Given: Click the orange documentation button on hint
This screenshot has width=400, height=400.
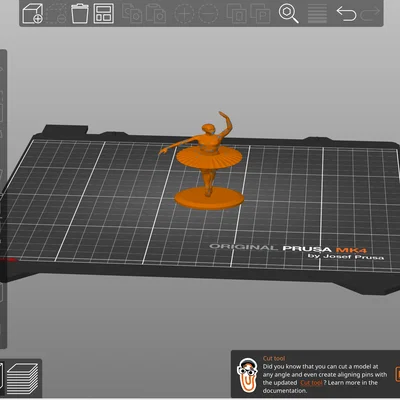Looking at the screenshot, I should [x=397, y=374].
